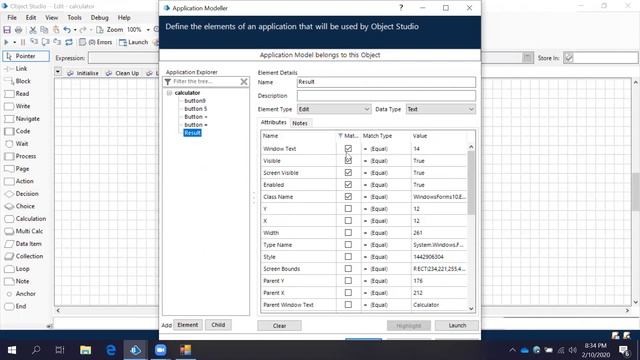Click the Clear button
This screenshot has height=360, width=640.
[x=280, y=325]
